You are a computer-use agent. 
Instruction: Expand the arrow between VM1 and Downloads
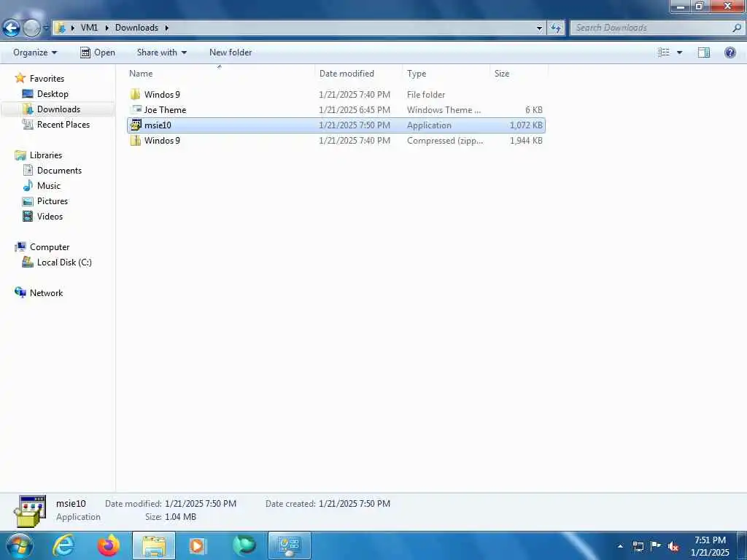coord(107,28)
